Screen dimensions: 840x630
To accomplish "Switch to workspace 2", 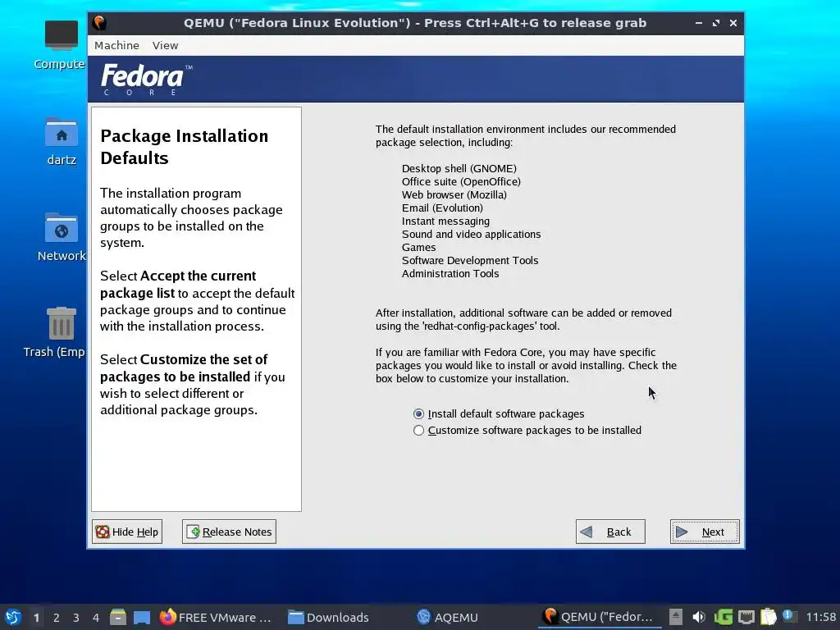I will pos(57,618).
